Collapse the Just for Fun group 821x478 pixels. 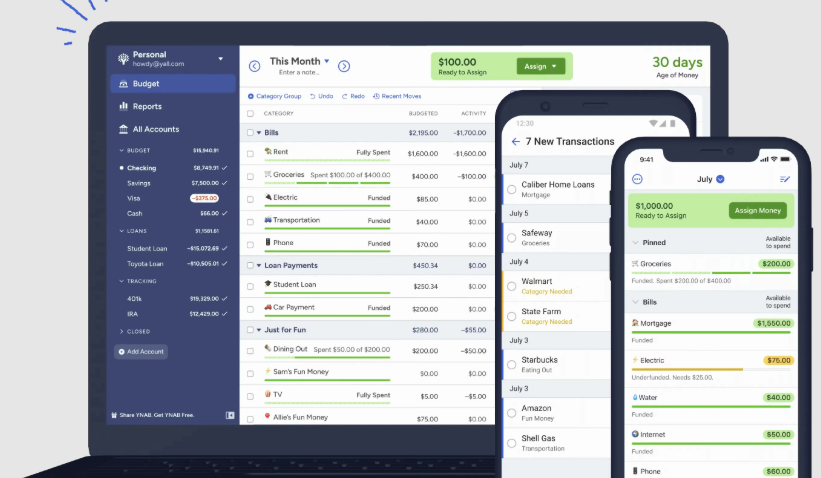tap(259, 328)
